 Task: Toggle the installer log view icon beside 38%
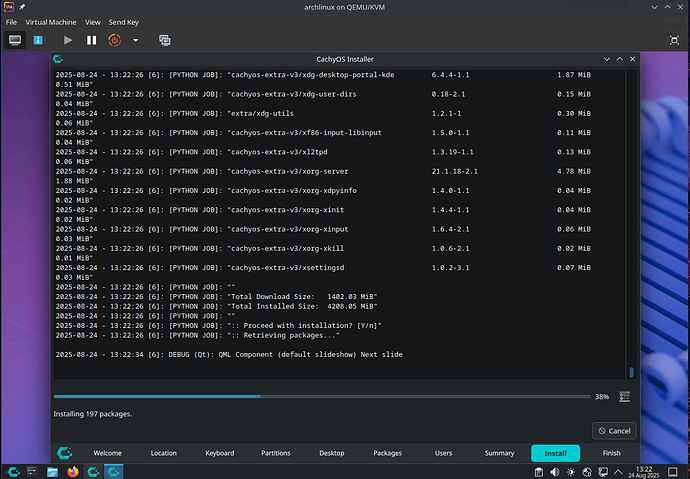[x=624, y=397]
